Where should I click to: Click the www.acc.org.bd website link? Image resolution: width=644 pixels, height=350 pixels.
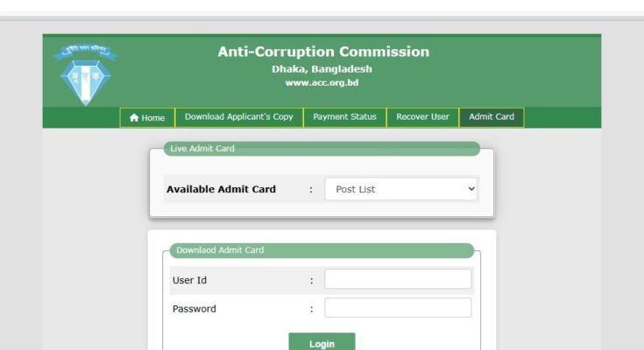(322, 83)
